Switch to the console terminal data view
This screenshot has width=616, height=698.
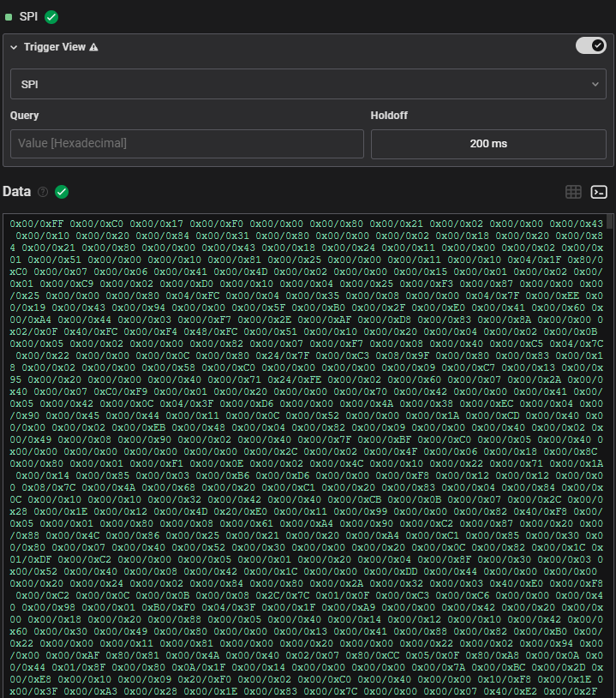[x=599, y=192]
